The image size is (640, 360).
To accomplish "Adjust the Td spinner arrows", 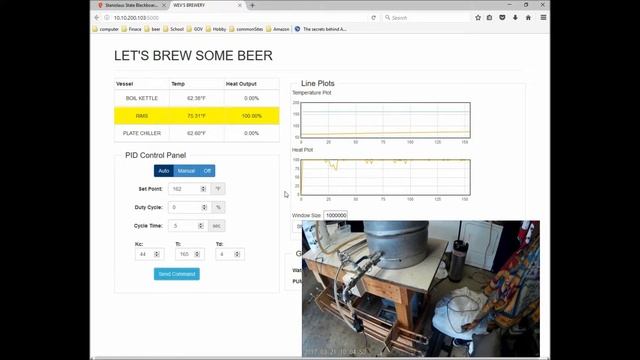I will point(237,254).
